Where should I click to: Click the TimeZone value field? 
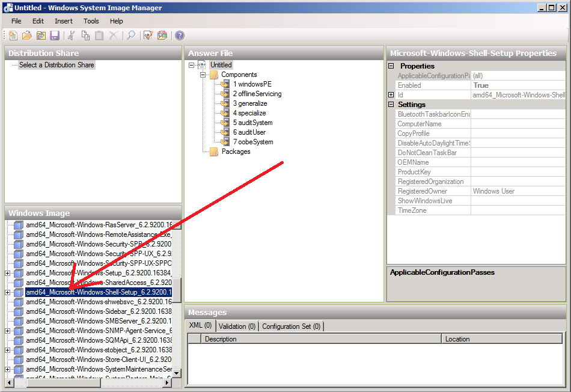(x=518, y=210)
